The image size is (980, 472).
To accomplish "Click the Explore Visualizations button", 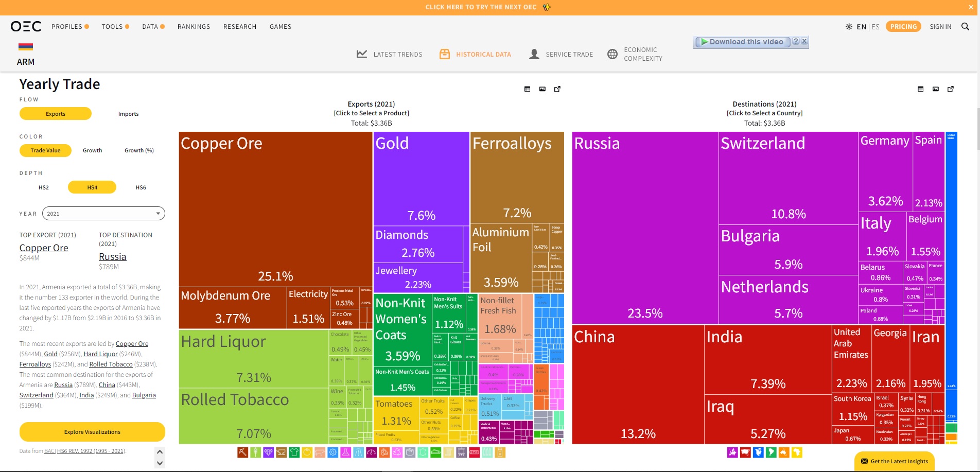I will coord(92,432).
